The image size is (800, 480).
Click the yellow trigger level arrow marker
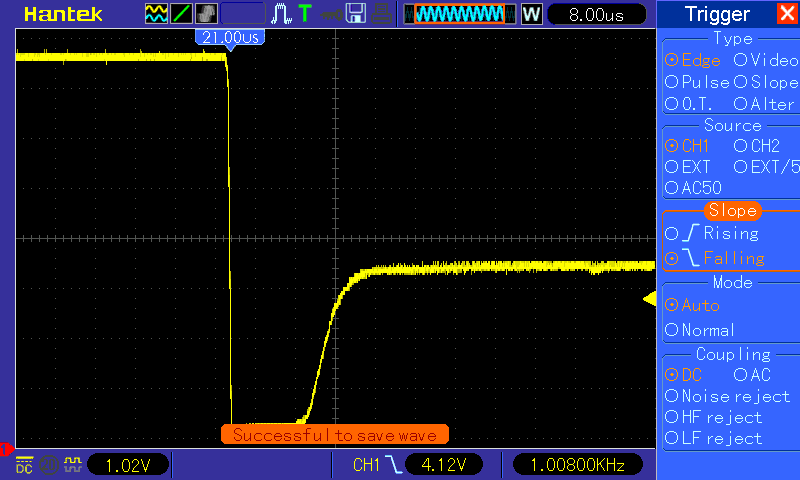[649, 299]
